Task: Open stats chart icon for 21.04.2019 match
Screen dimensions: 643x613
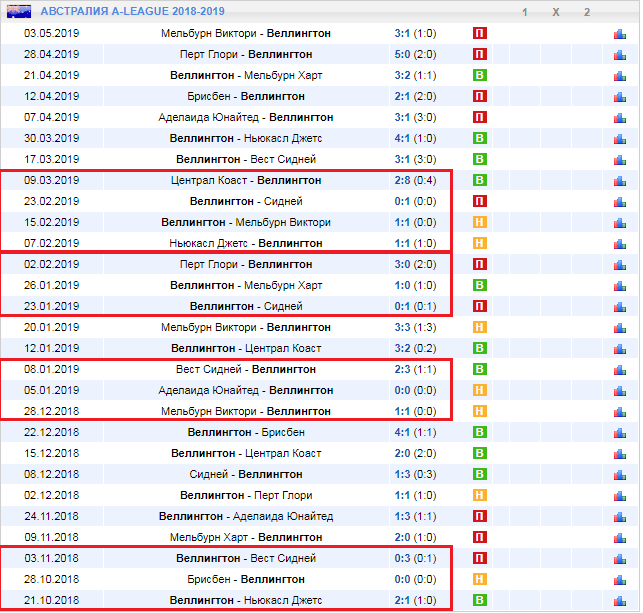Action: click(x=620, y=76)
